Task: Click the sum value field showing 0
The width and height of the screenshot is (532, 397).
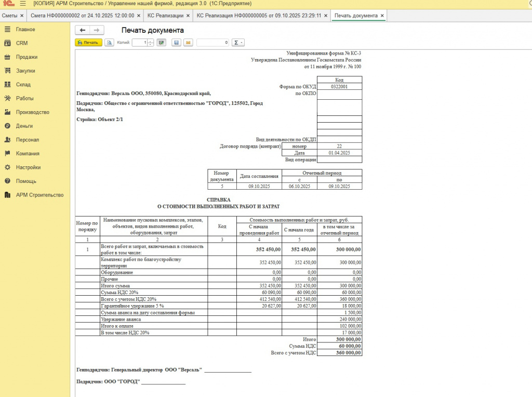Action: tap(213, 43)
